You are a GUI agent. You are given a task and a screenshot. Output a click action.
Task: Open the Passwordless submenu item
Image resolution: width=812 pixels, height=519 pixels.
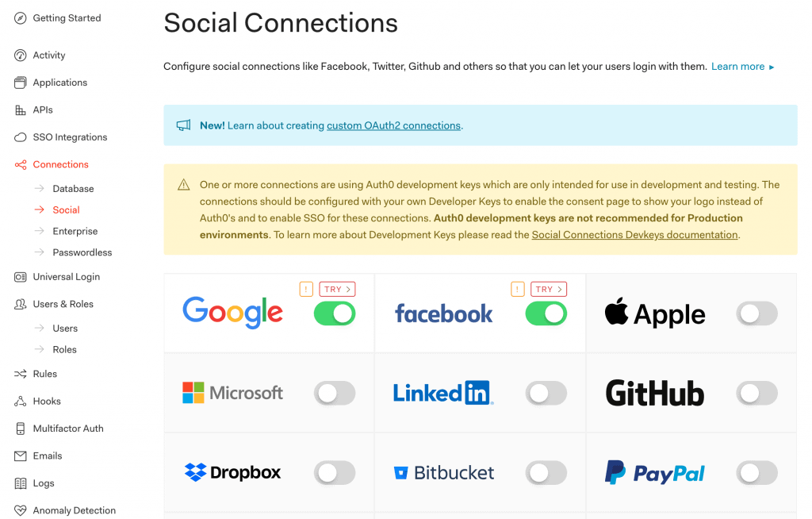click(x=82, y=252)
